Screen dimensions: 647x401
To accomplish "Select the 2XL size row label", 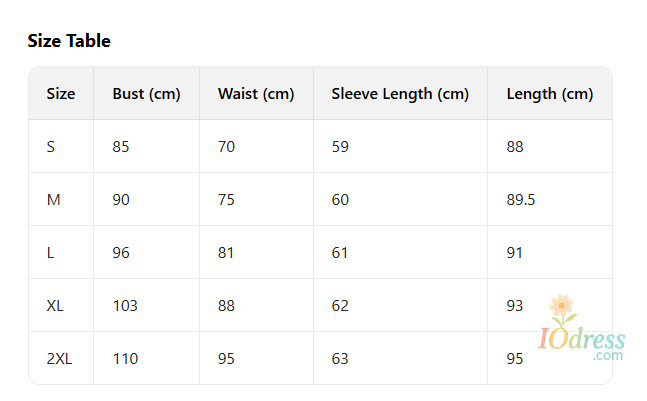I will pos(59,359).
